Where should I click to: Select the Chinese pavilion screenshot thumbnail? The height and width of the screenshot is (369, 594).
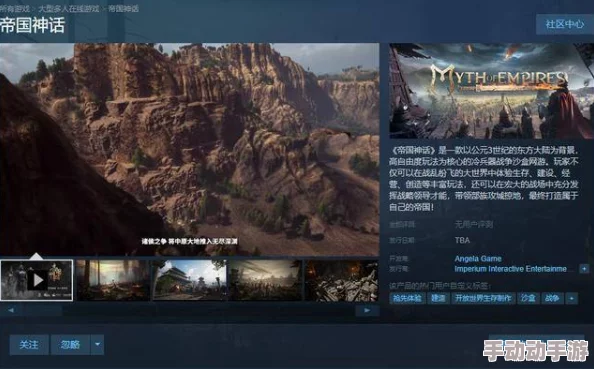(x=190, y=280)
